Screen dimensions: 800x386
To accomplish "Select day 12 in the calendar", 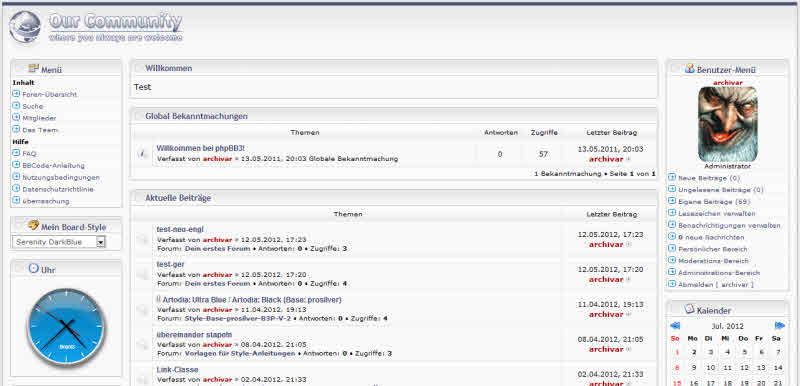I will 744,368.
